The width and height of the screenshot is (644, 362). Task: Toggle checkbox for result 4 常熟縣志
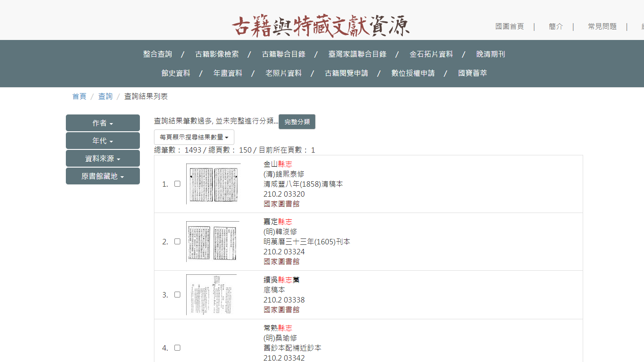click(x=178, y=348)
